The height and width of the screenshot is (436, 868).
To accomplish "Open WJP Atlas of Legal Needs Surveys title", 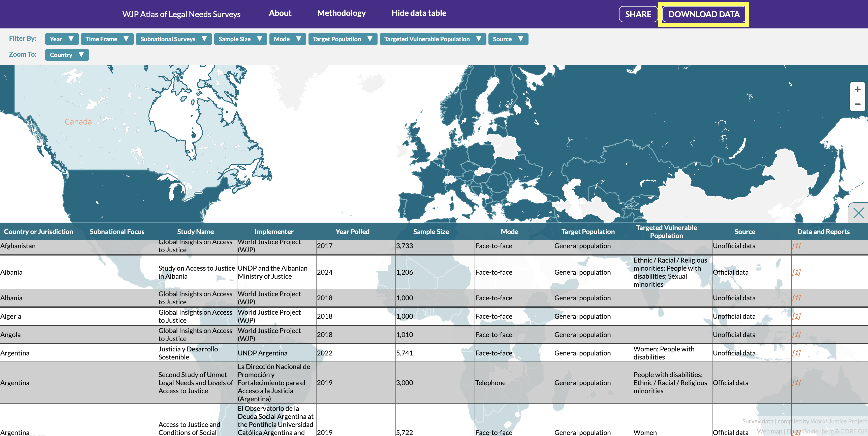I will click(x=181, y=14).
